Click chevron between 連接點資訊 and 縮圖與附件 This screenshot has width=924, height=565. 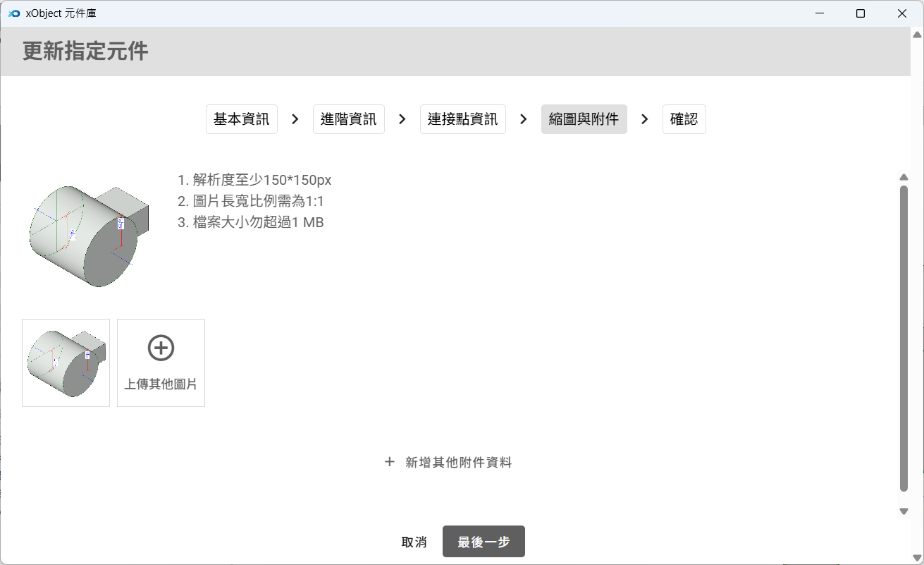pyautogui.click(x=524, y=119)
